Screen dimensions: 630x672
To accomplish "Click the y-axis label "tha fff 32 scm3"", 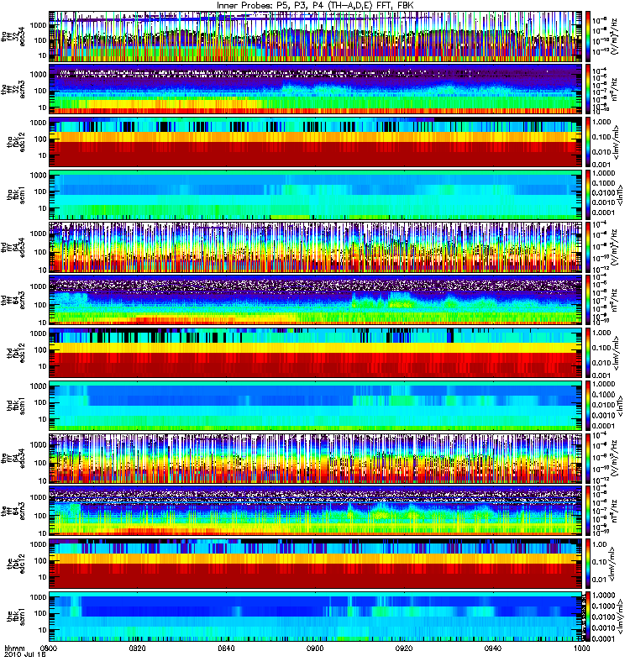I will coord(13,89).
